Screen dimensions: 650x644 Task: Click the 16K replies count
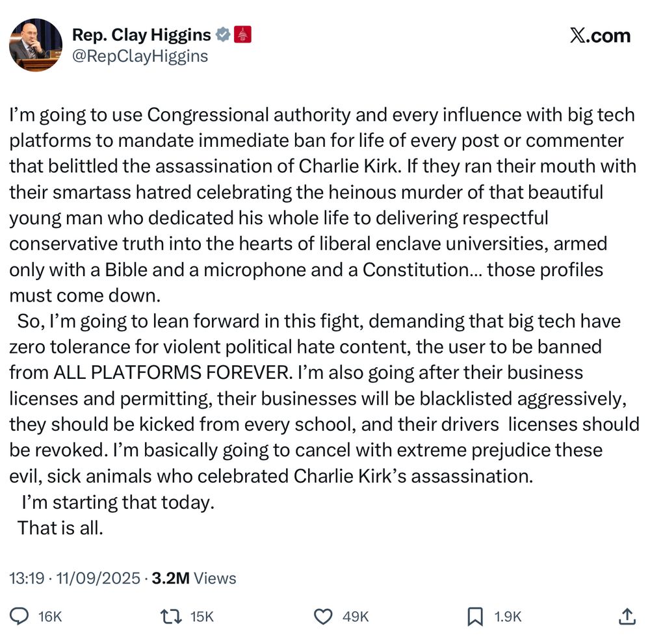(50, 617)
